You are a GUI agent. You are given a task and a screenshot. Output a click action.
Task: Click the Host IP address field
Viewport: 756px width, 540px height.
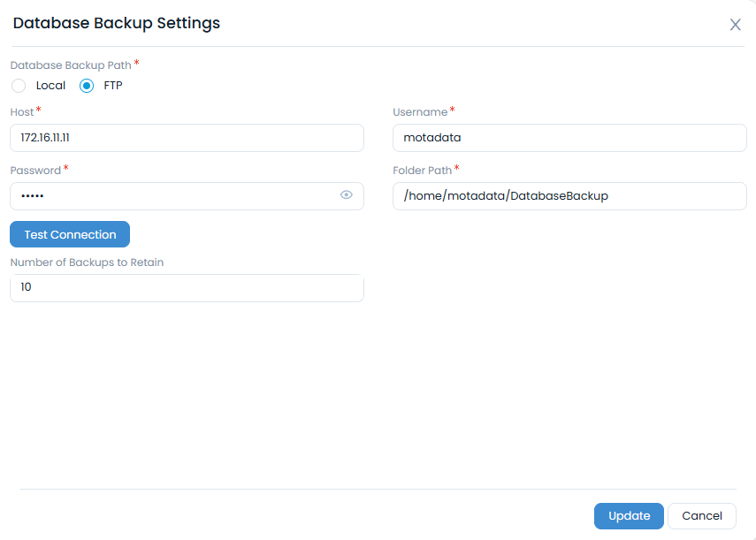click(x=187, y=138)
